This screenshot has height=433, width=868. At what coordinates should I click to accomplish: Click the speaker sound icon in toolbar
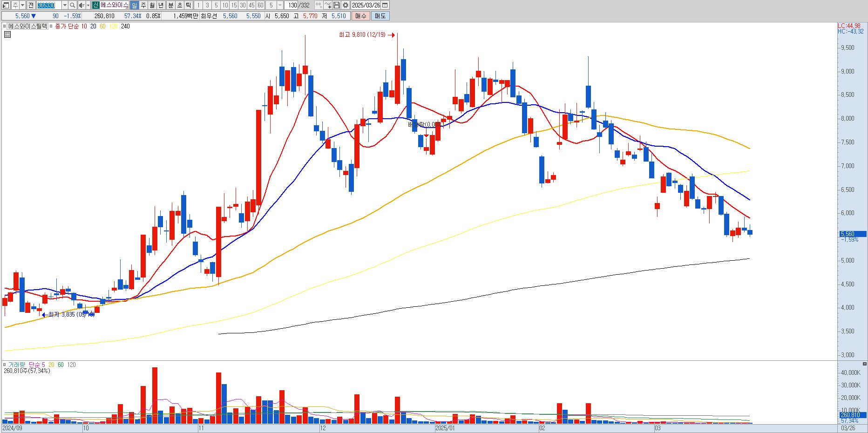click(81, 5)
